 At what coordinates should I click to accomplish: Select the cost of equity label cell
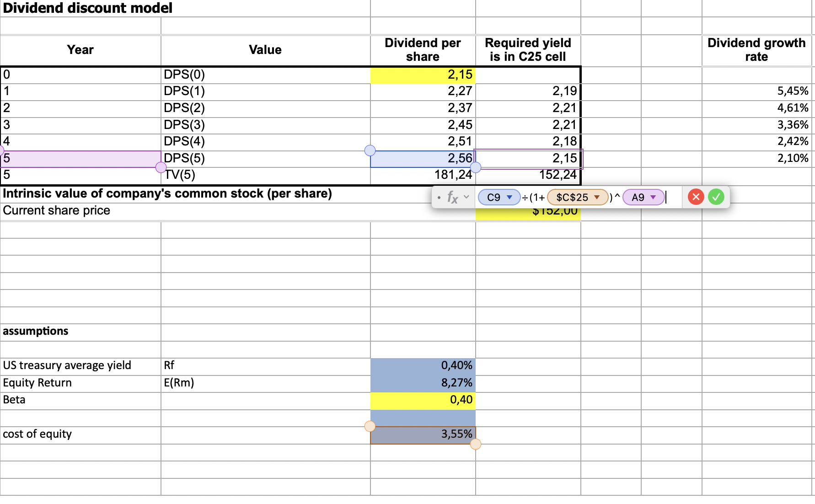pos(80,434)
